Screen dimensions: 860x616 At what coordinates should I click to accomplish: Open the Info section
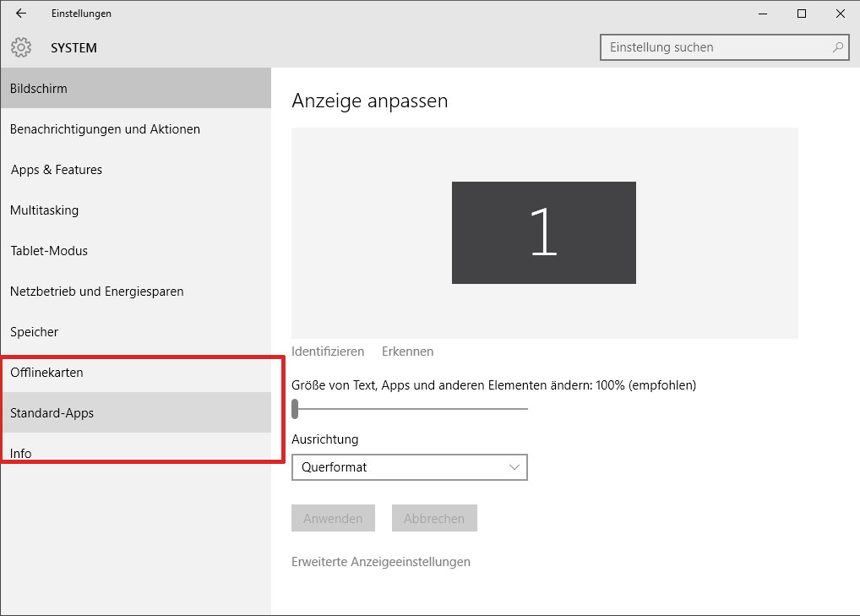[x=135, y=453]
